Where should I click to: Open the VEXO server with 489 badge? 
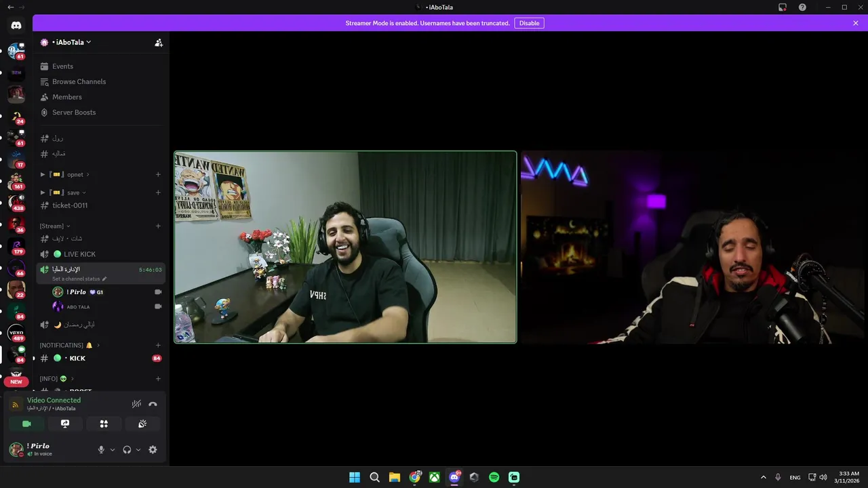click(x=16, y=333)
